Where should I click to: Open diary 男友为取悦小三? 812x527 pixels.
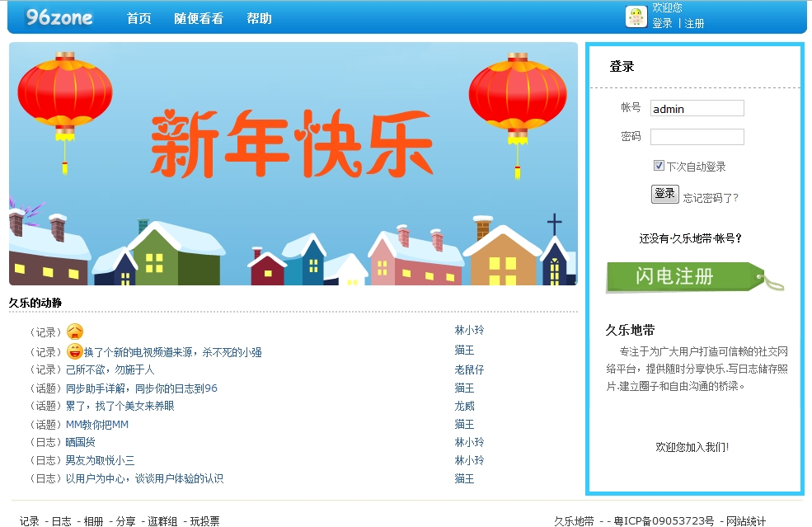(100, 460)
